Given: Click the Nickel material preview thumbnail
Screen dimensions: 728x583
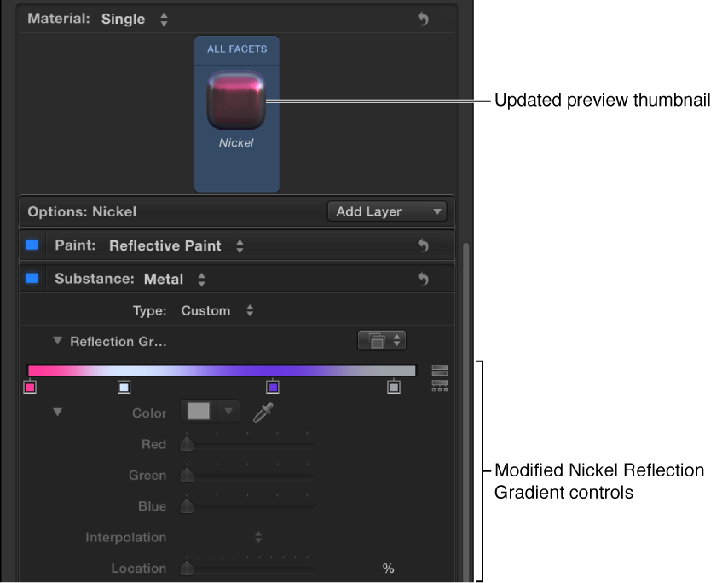Looking at the screenshot, I should (x=236, y=98).
